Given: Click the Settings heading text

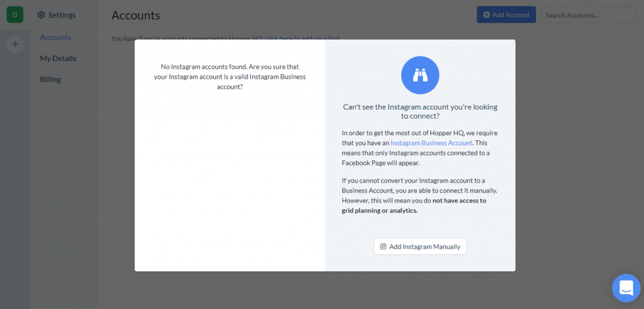Looking at the screenshot, I should coord(62,15).
